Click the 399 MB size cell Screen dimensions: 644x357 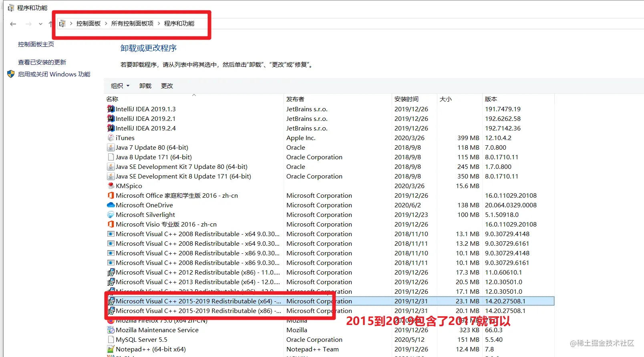pyautogui.click(x=468, y=138)
